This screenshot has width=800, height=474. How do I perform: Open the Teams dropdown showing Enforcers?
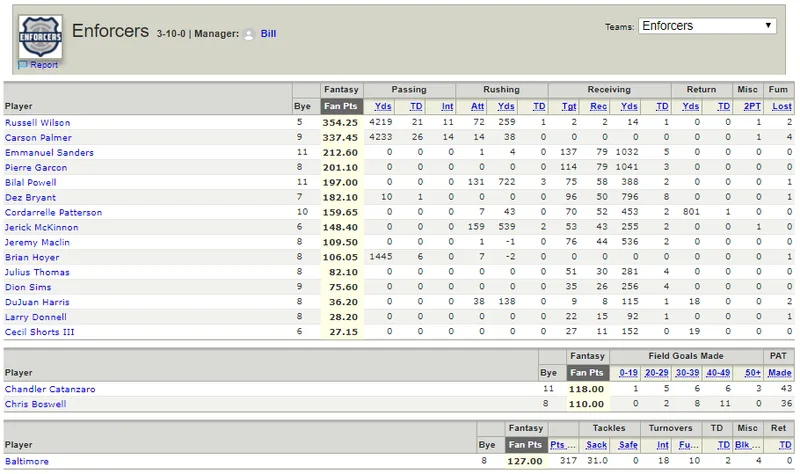click(x=707, y=26)
